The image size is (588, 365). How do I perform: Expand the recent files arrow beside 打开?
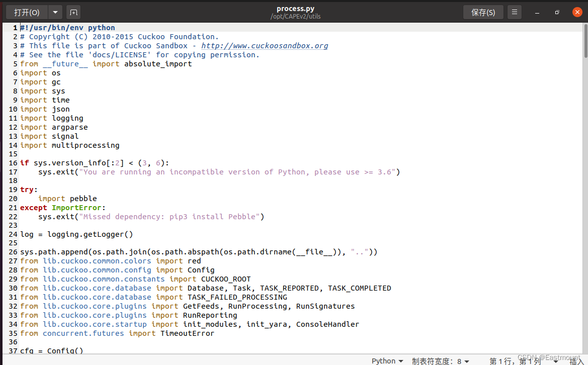pos(55,13)
